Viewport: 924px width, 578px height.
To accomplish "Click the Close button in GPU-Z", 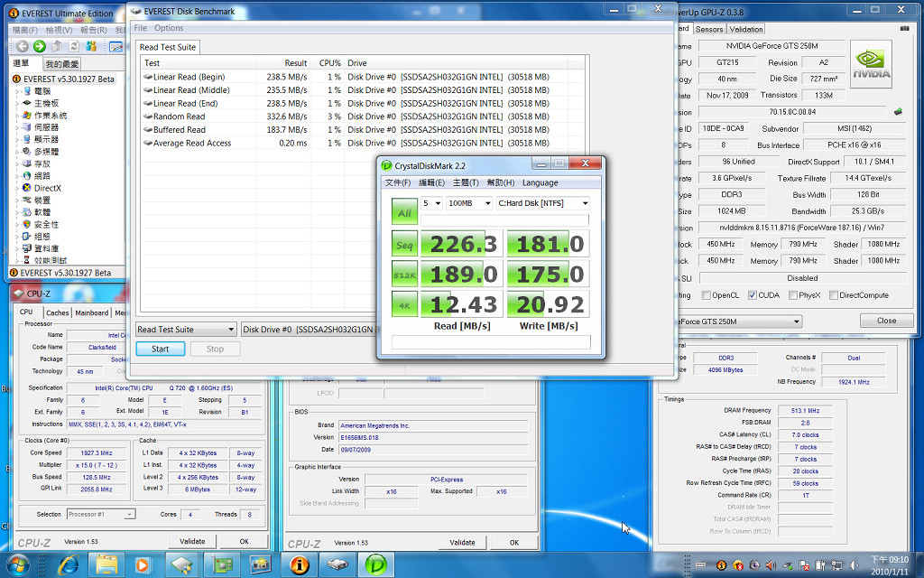I will point(886,321).
